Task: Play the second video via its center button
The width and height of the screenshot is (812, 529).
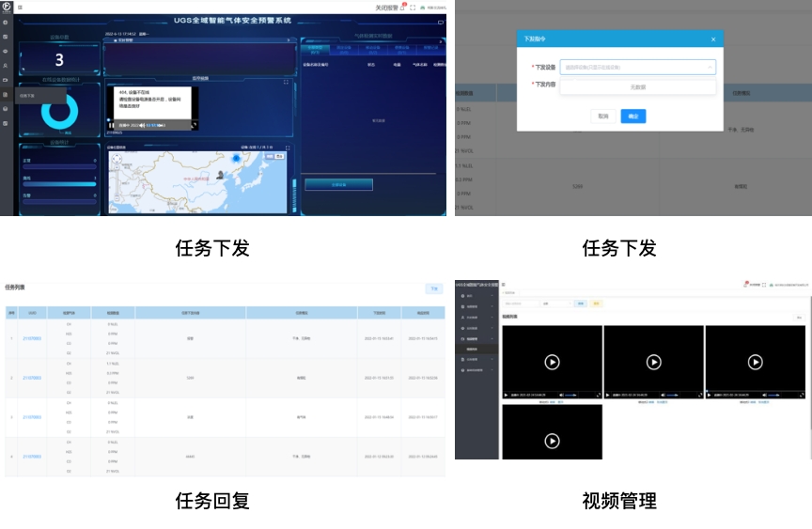Action: click(x=653, y=363)
